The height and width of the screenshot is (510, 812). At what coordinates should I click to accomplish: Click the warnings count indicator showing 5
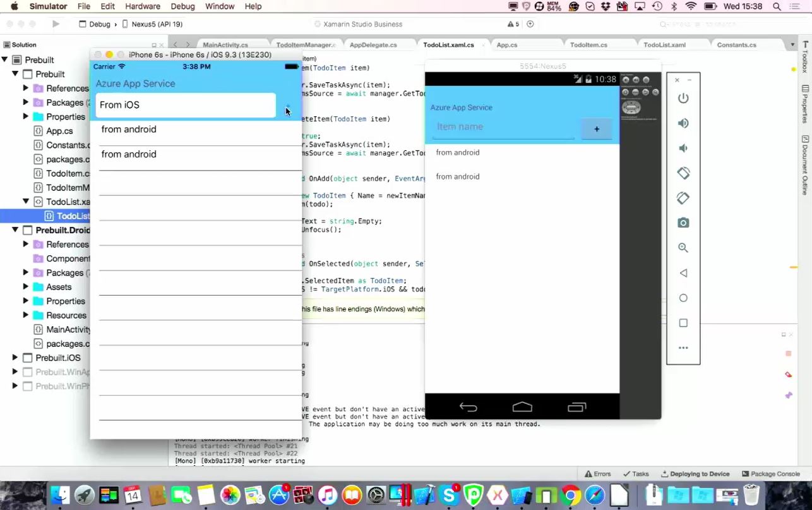tap(513, 24)
